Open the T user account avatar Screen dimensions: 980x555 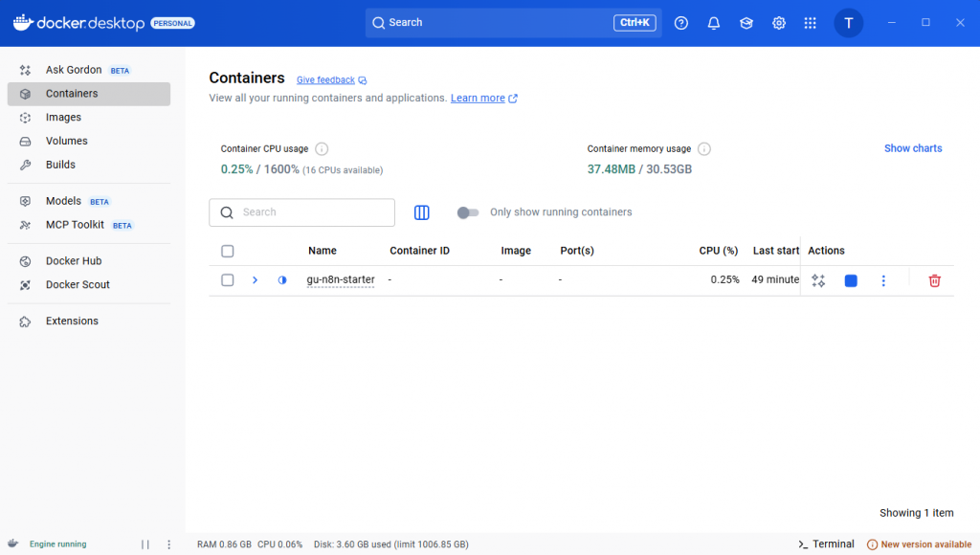[848, 23]
